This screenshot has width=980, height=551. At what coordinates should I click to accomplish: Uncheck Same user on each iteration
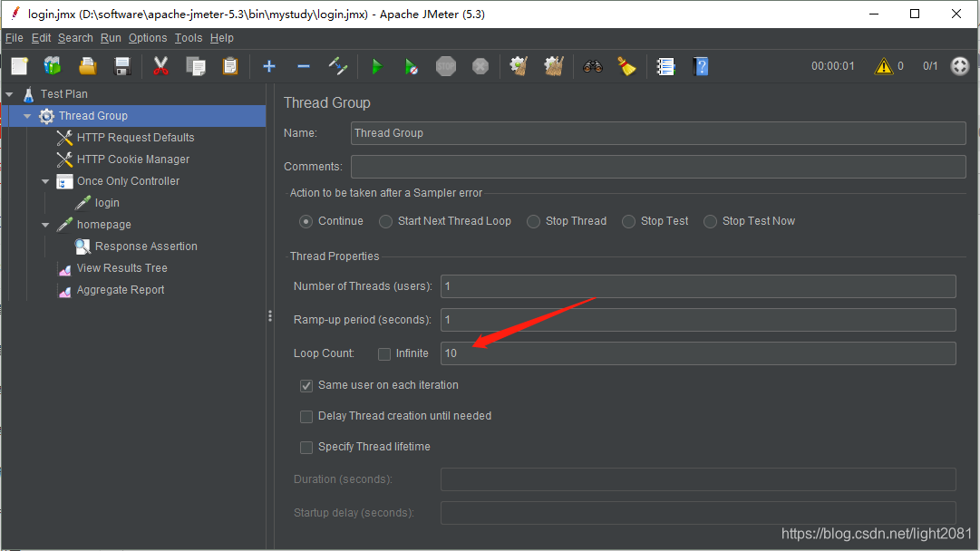click(306, 386)
